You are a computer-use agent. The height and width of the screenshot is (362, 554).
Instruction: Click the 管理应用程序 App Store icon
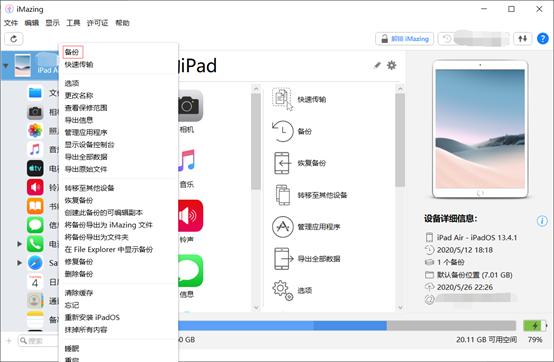[x=282, y=226]
